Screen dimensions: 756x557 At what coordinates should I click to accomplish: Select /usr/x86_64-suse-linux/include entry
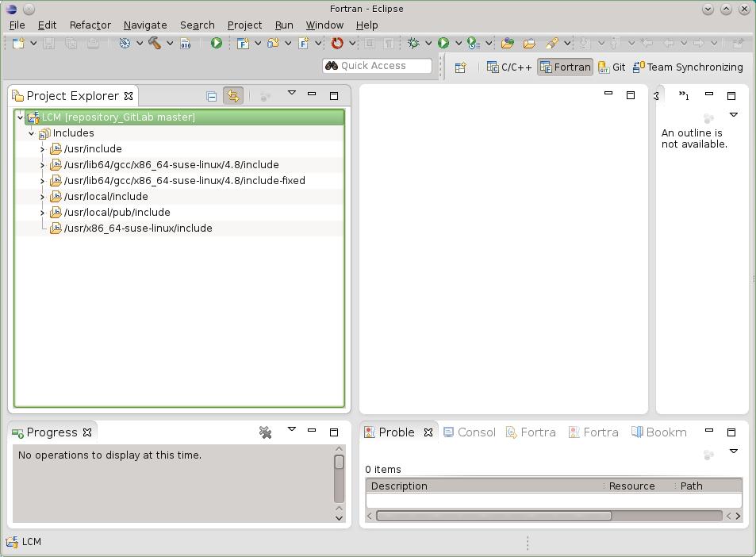(138, 228)
